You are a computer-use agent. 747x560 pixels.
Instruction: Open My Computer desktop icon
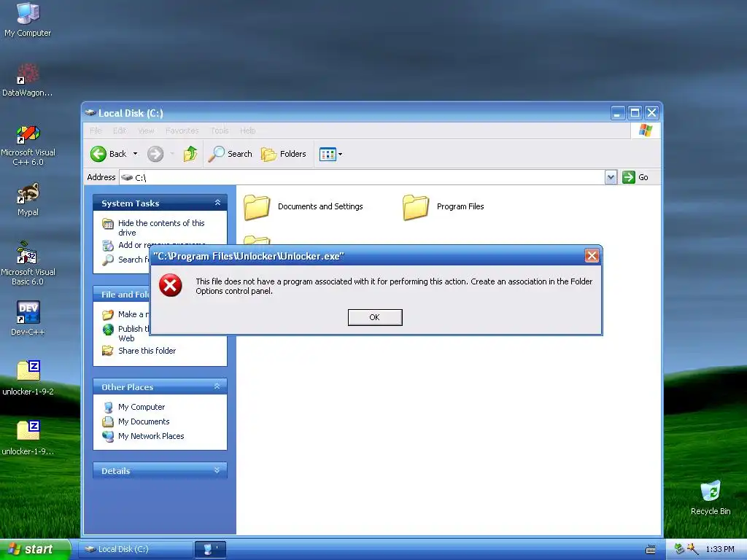pos(28,20)
